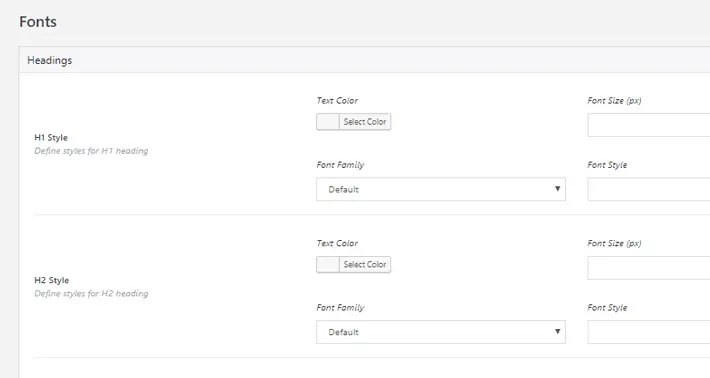Click the Text Color label for H1
710x378 pixels.
click(337, 100)
